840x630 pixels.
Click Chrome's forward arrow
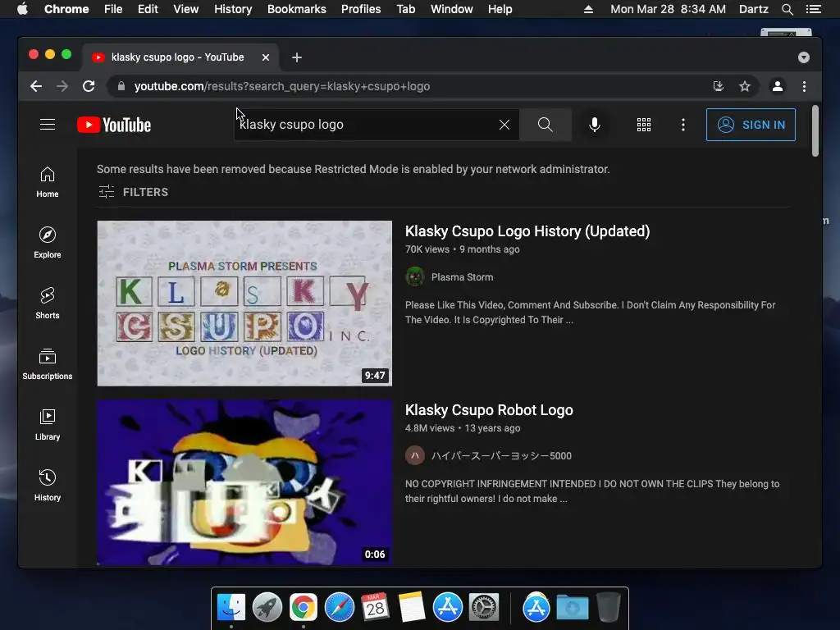pos(62,86)
